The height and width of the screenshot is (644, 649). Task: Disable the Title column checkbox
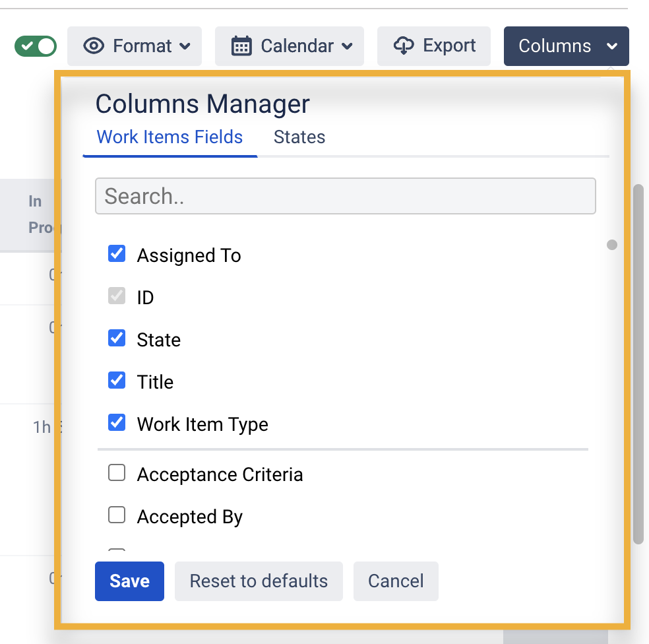[x=117, y=381]
